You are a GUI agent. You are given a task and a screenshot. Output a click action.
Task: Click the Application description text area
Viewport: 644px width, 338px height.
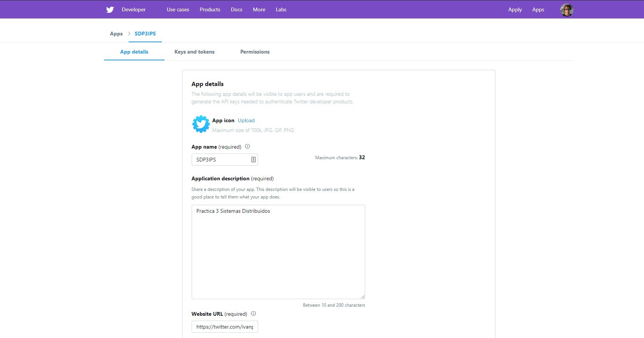coord(278,252)
